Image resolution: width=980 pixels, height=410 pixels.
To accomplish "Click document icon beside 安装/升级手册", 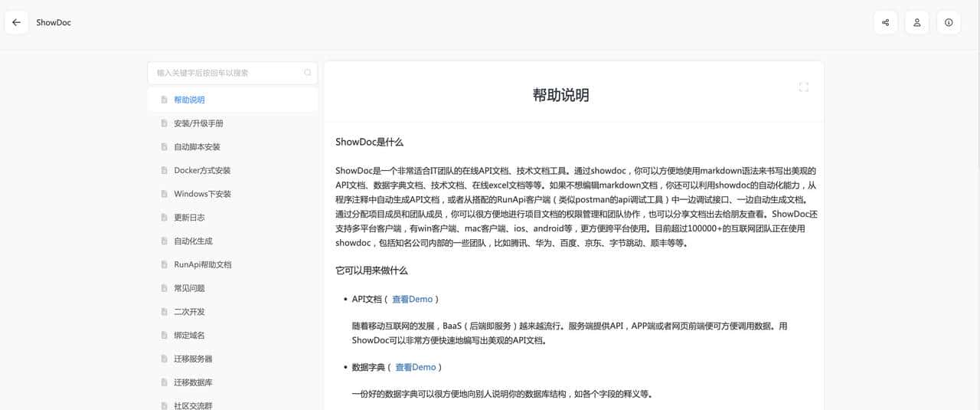I will [164, 123].
